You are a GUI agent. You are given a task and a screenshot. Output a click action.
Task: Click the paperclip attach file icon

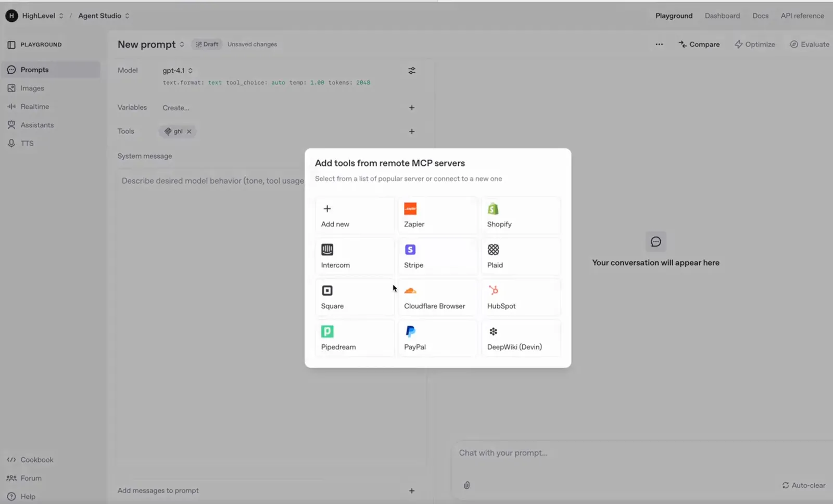(466, 485)
